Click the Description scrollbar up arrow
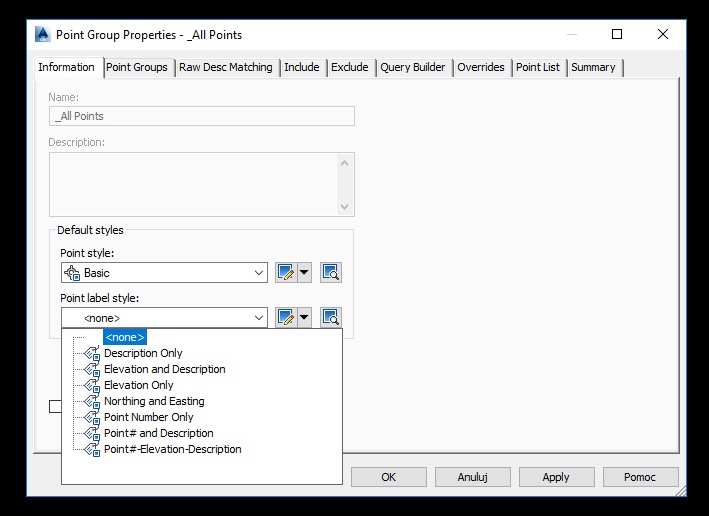The image size is (709, 516). click(345, 163)
